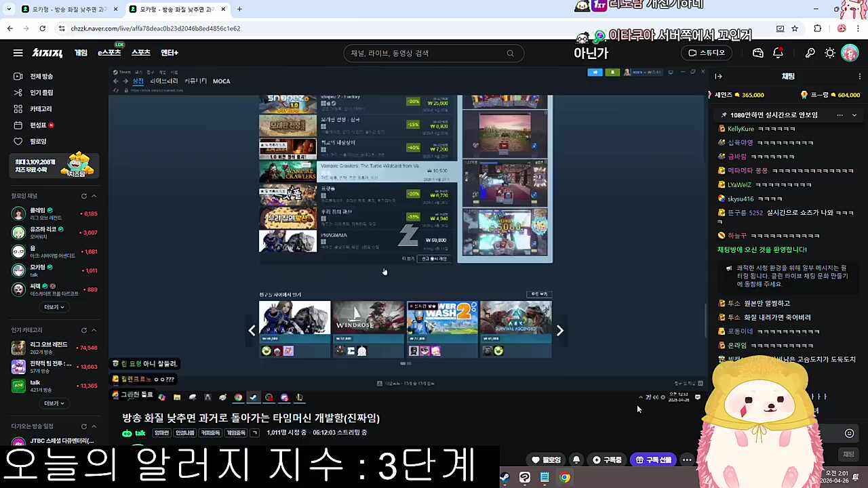Refresh the 인기 카테고리 list

[84, 330]
